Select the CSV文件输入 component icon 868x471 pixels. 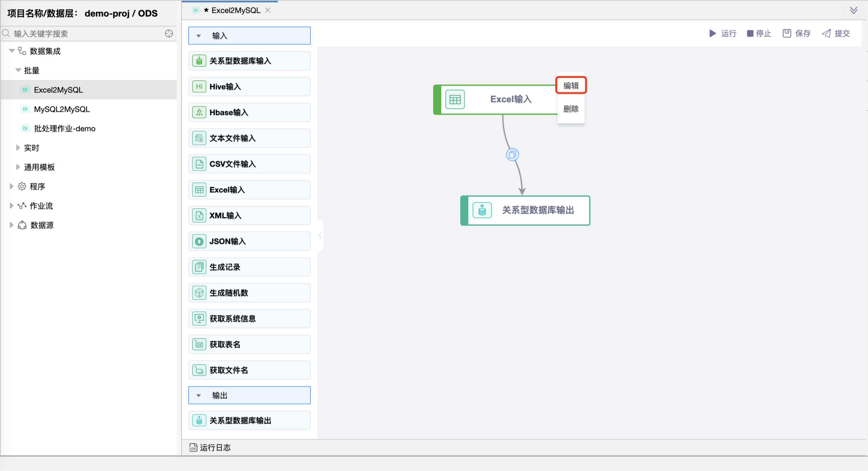click(x=199, y=164)
